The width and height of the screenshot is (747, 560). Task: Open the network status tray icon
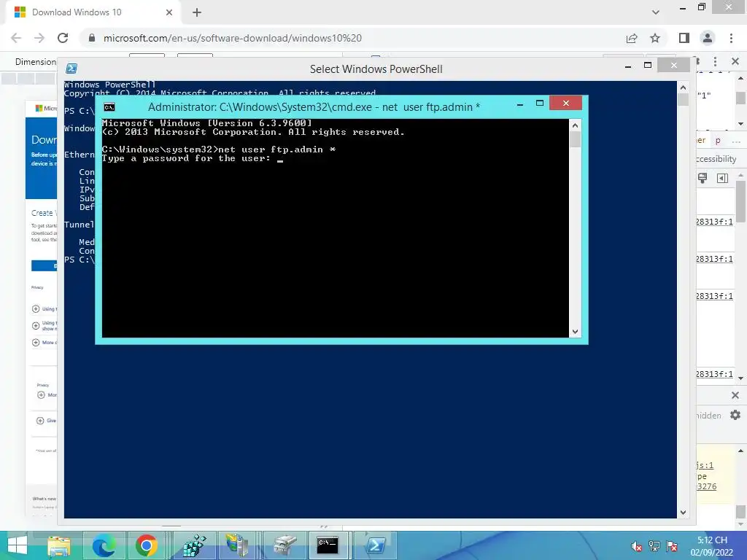pyautogui.click(x=654, y=546)
